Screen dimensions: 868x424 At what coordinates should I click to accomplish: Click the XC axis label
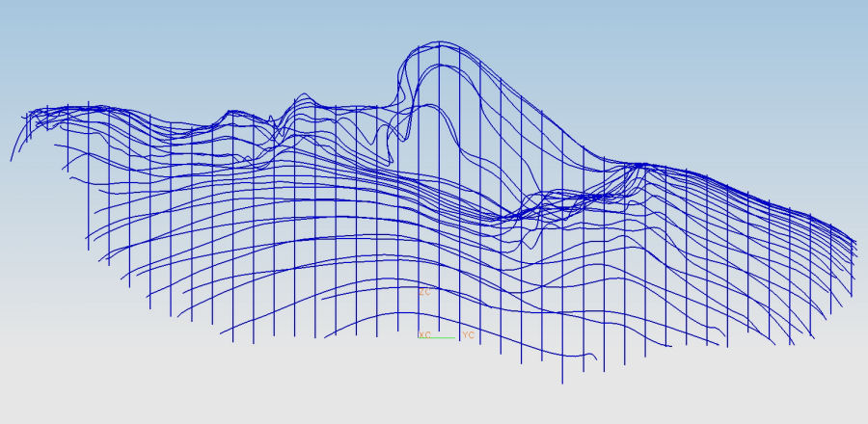[424, 334]
